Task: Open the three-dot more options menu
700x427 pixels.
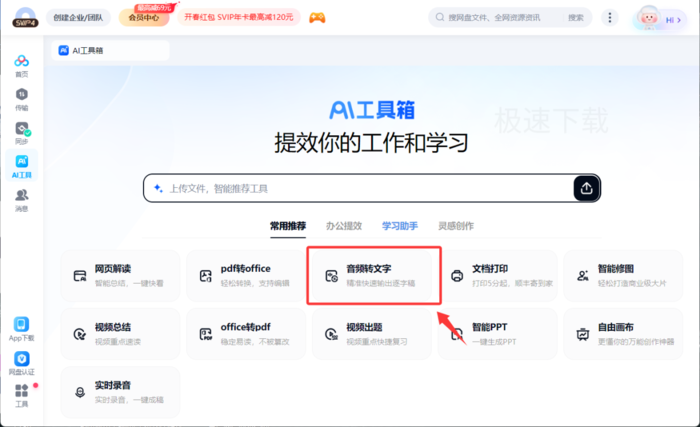Action: [x=610, y=17]
